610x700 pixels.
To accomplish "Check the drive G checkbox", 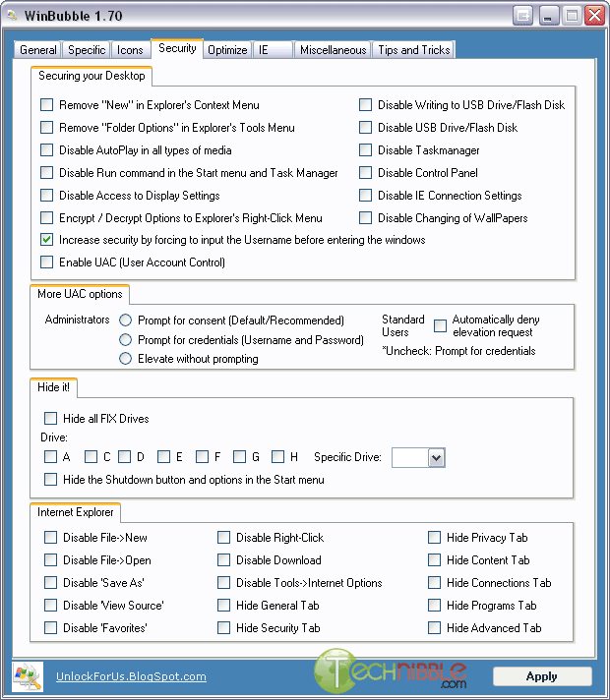I will coord(240,457).
